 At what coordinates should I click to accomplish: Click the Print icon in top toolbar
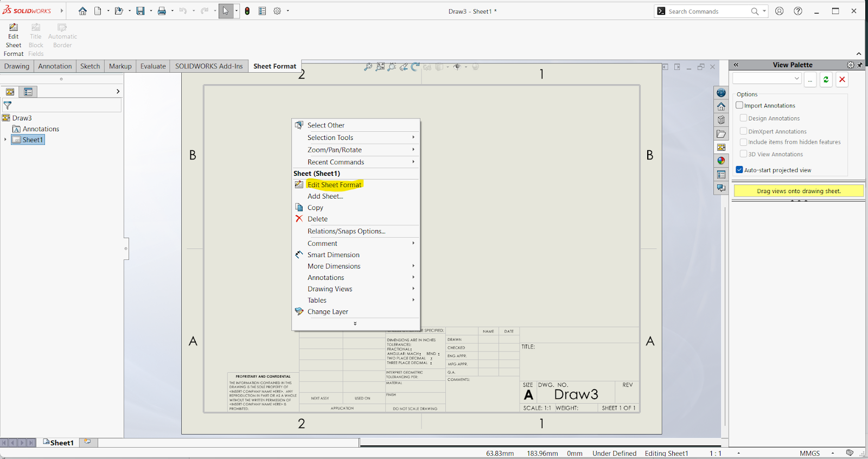coord(162,11)
